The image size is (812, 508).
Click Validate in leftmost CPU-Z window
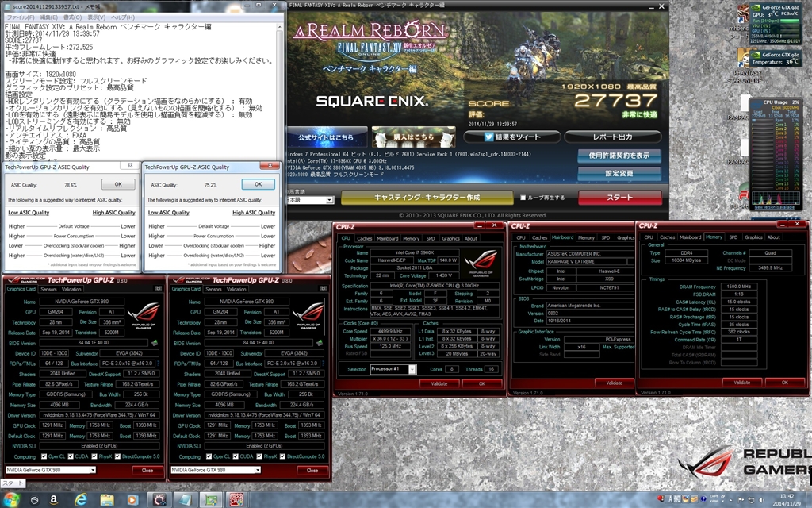tap(439, 383)
